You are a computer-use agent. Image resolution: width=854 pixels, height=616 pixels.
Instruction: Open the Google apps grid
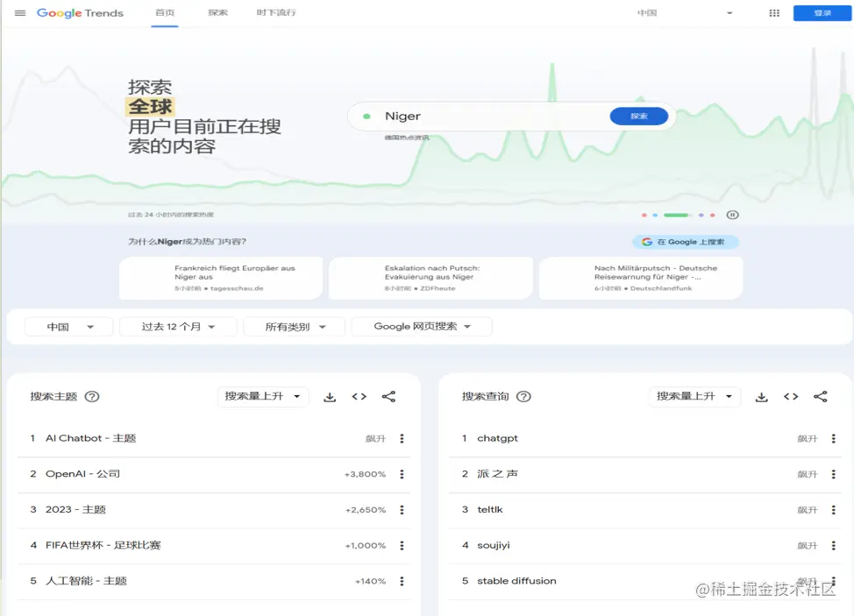coord(774,13)
